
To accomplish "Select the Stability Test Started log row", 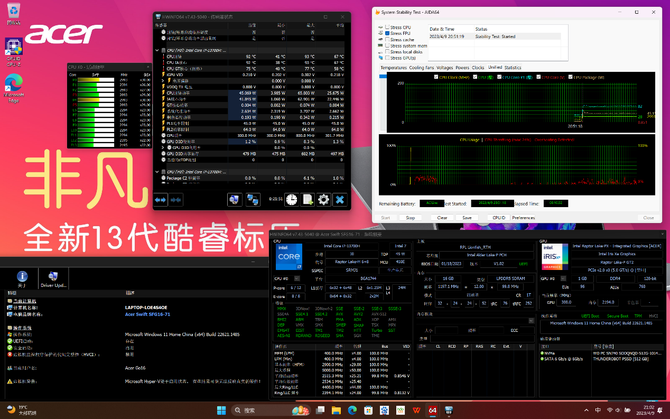I will 495,37.
